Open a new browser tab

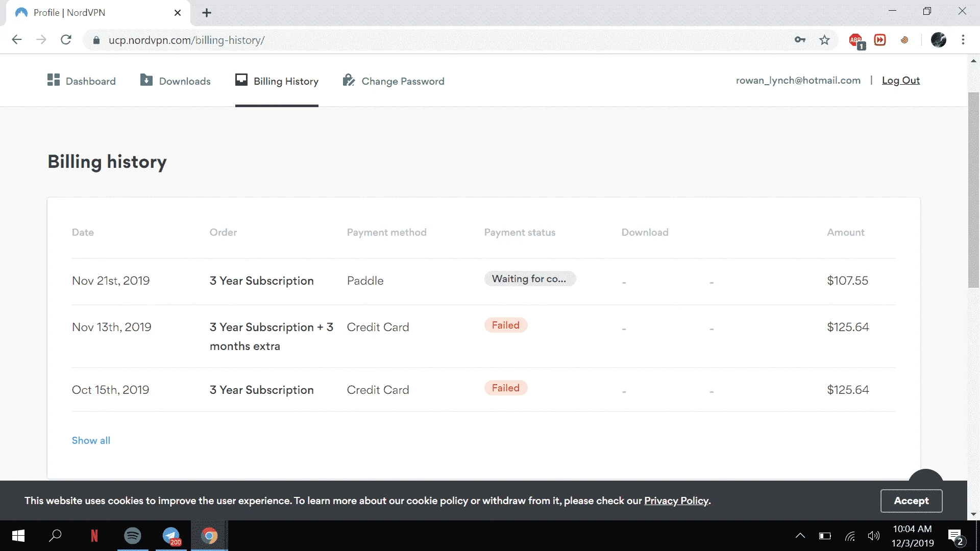(207, 13)
